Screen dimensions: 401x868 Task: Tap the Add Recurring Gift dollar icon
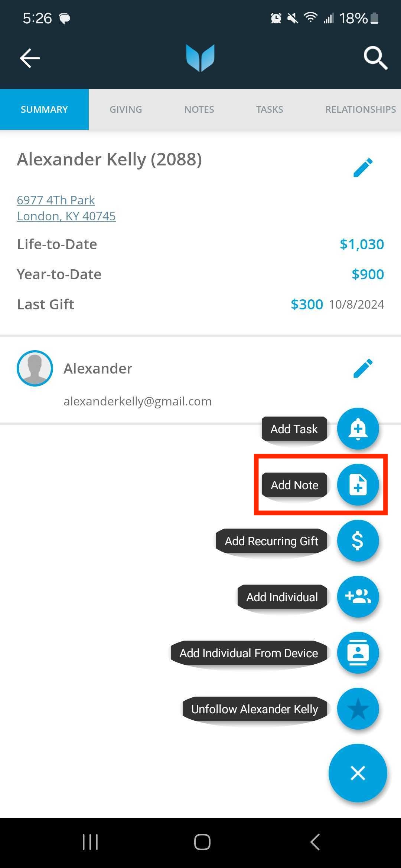[358, 541]
